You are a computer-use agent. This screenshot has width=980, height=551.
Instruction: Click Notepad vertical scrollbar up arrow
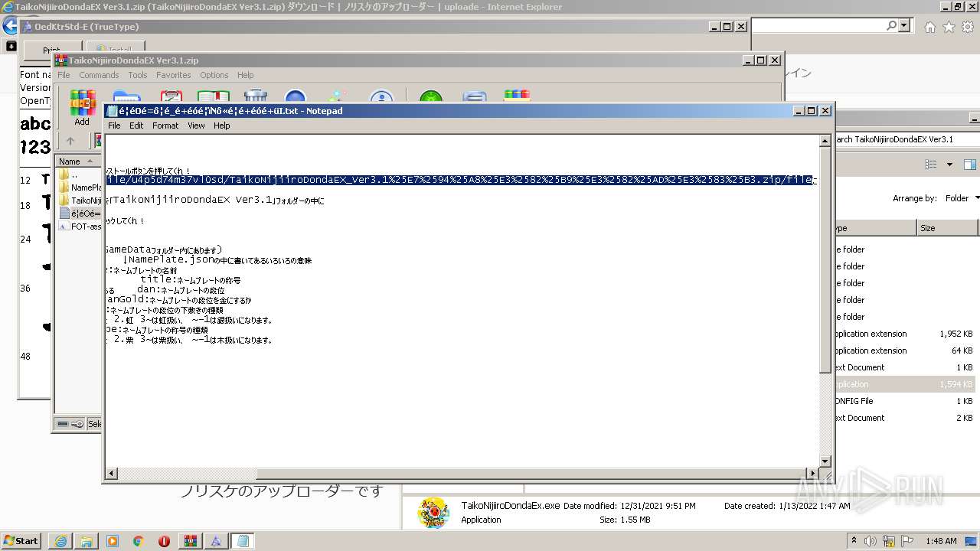click(825, 141)
